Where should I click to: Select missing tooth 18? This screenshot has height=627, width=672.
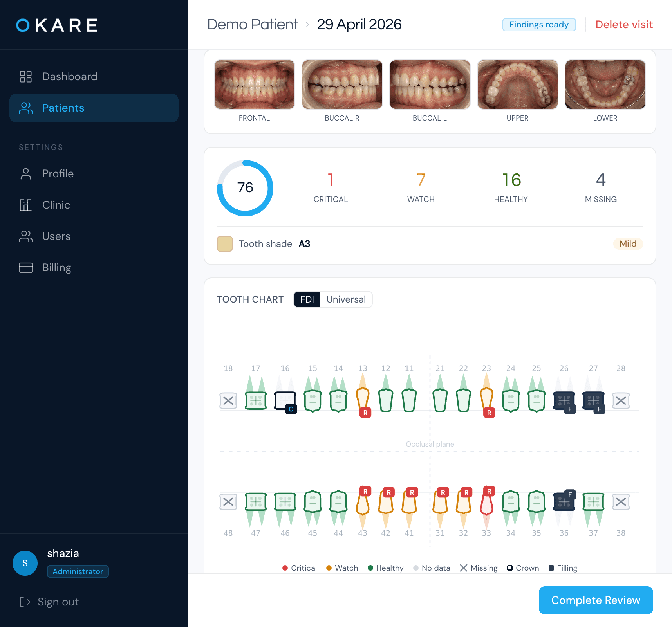pos(228,401)
